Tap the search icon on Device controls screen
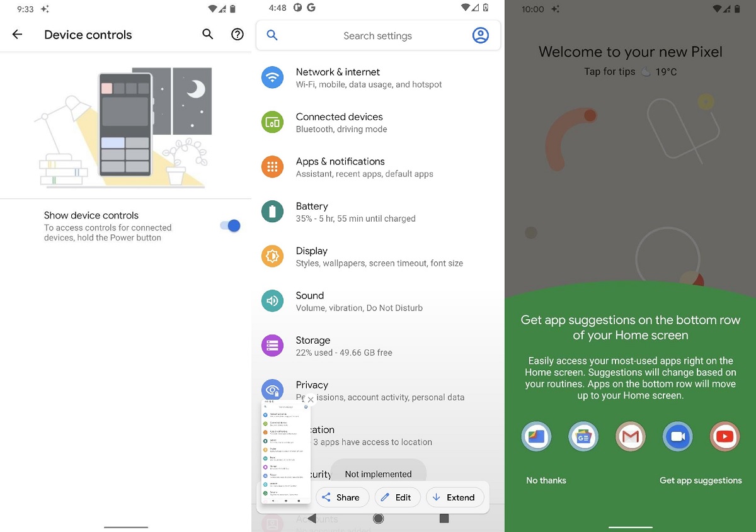This screenshot has width=756, height=532. point(207,35)
